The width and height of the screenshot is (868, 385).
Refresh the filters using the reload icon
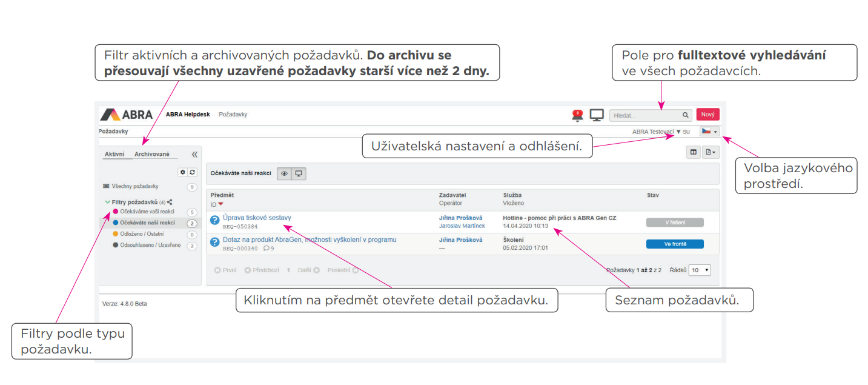tap(193, 173)
